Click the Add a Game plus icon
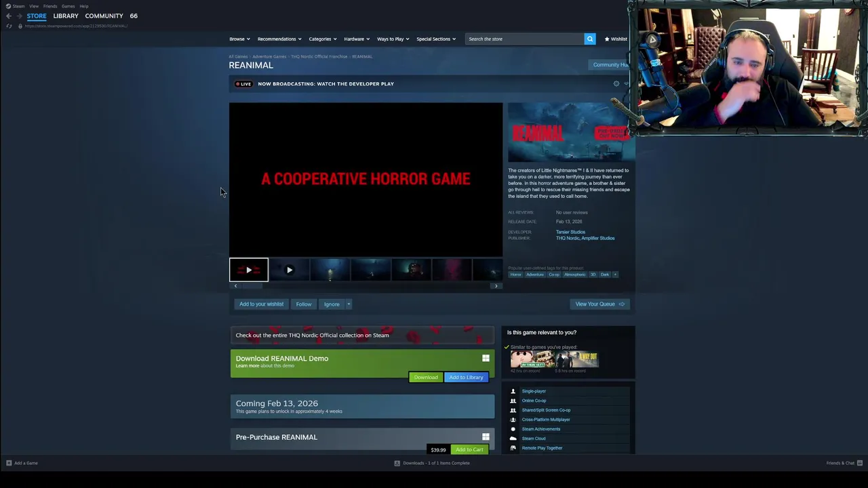This screenshot has width=868, height=488. [9, 463]
